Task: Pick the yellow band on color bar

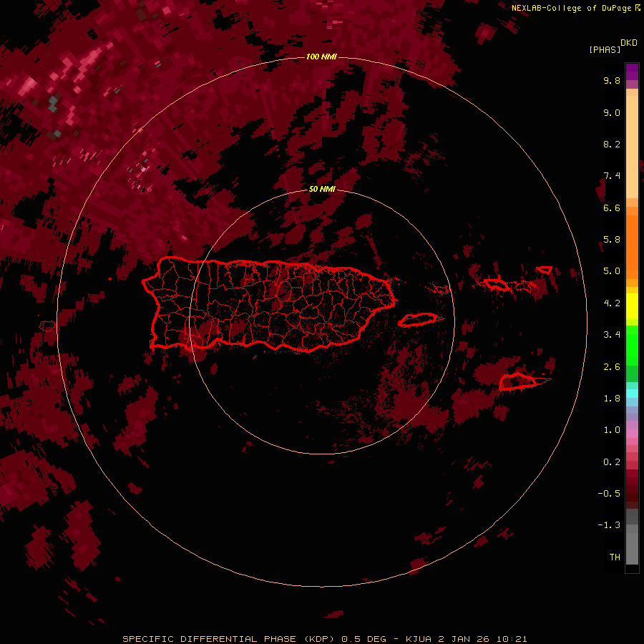Action: pyautogui.click(x=632, y=306)
